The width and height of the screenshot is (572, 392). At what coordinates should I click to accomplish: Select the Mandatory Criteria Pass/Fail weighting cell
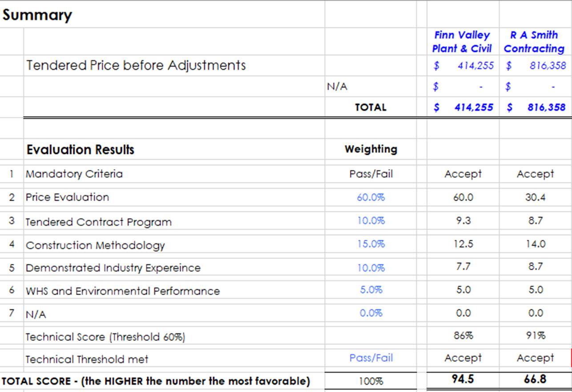[x=371, y=174]
